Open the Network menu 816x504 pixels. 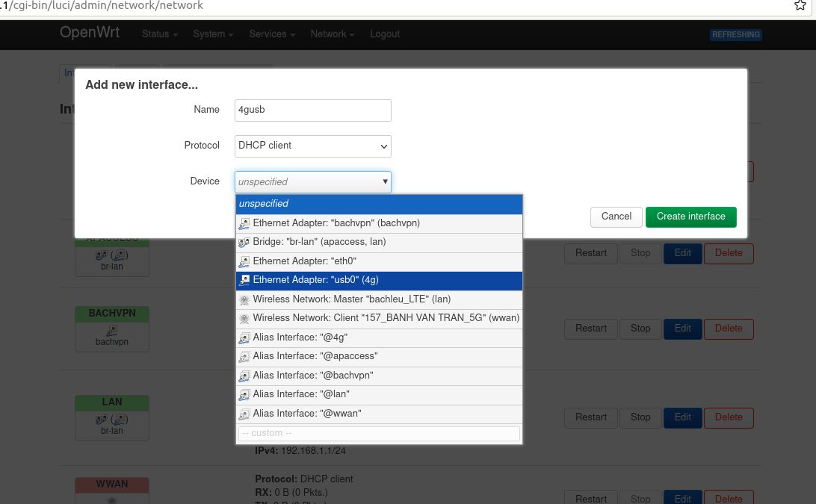[332, 34]
